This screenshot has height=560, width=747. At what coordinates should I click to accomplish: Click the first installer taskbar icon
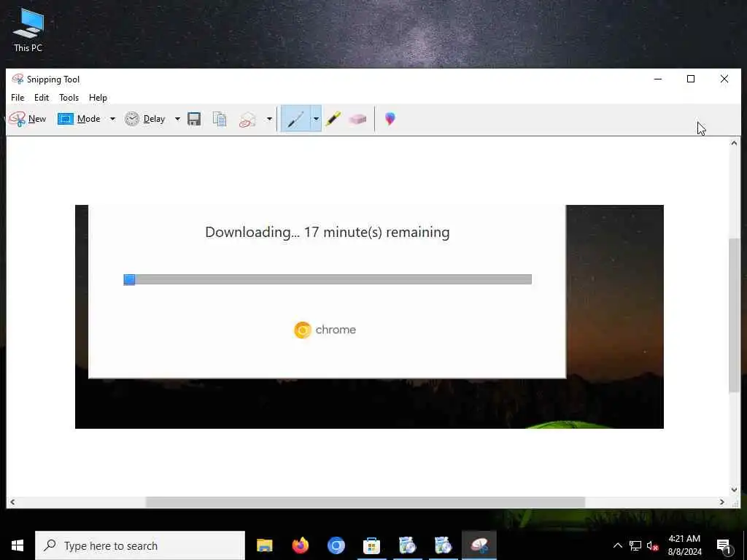[407, 545]
